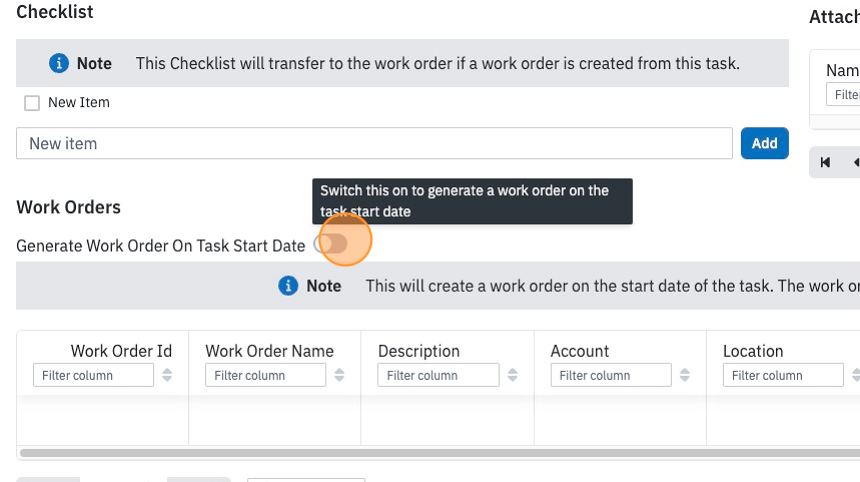Screen dimensions: 860x482
Task: Click the New item text field
Action: 374,143
